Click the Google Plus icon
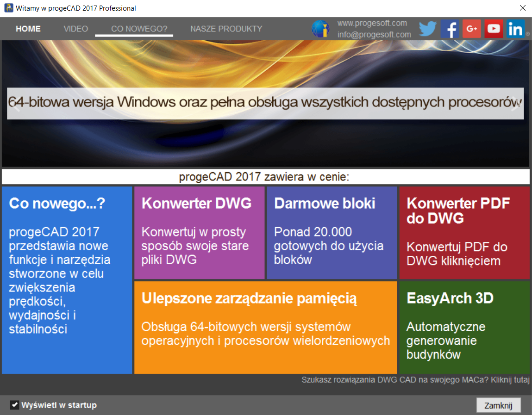532x415 pixels. point(471,29)
